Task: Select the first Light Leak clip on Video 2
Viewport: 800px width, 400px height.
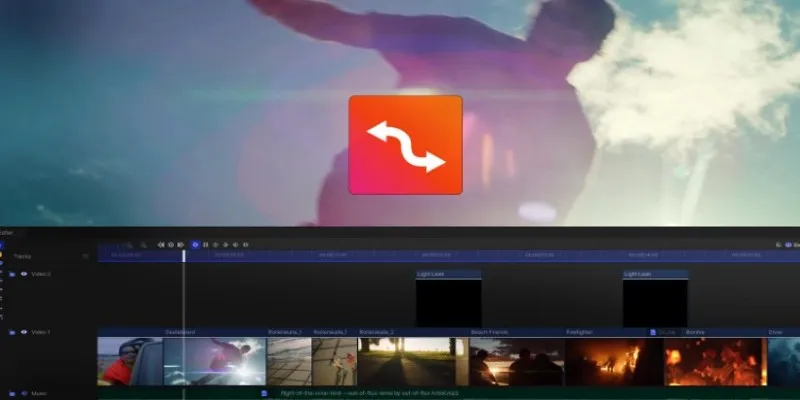Action: pyautogui.click(x=448, y=298)
